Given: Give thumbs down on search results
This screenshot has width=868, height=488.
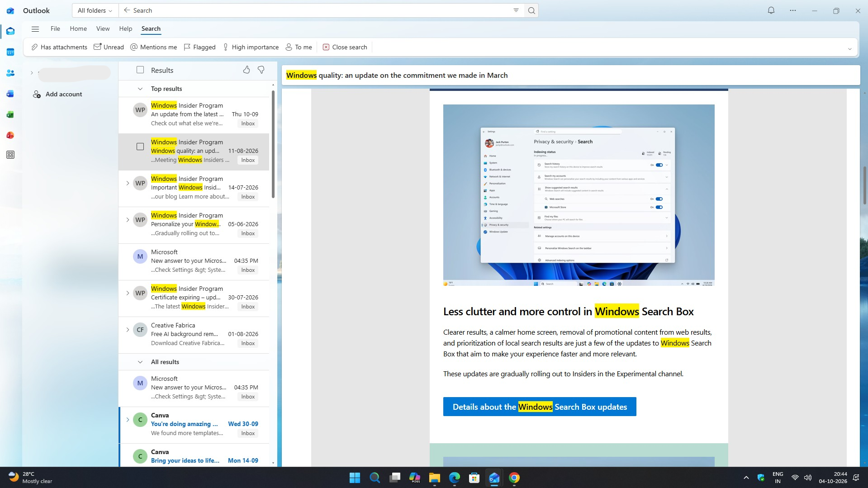Looking at the screenshot, I should click(x=261, y=70).
